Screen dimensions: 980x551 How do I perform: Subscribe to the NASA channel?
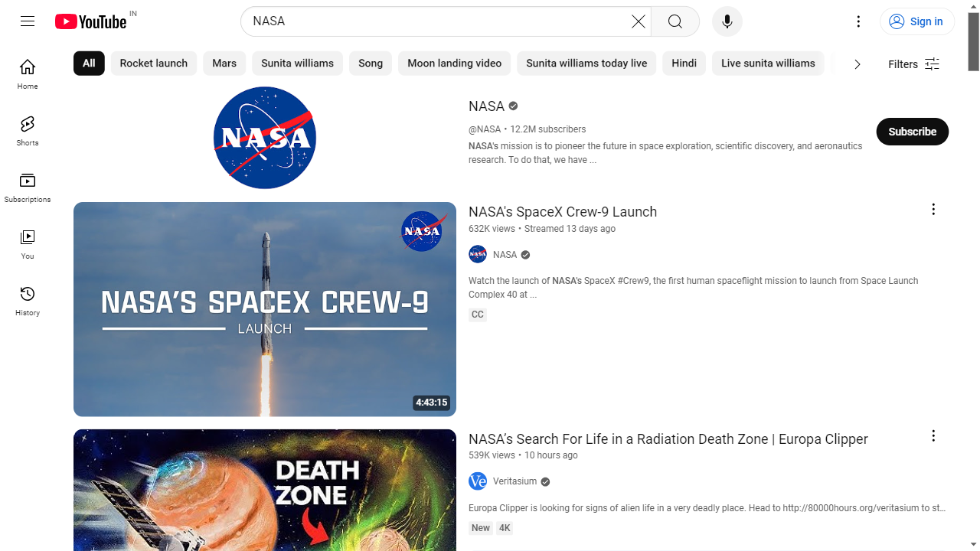[912, 132]
